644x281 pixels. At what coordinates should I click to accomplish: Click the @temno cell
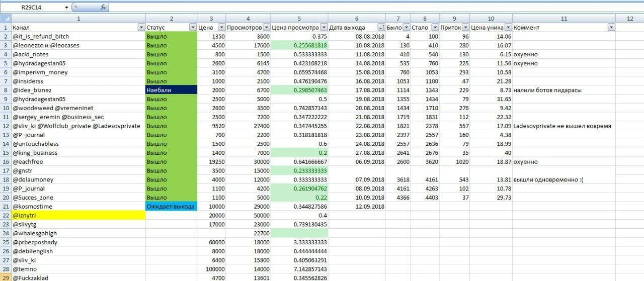78,269
